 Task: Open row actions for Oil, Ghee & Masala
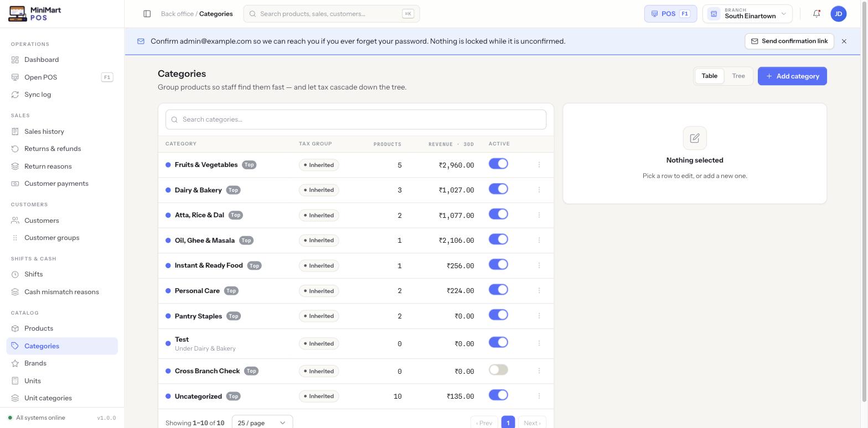(539, 240)
